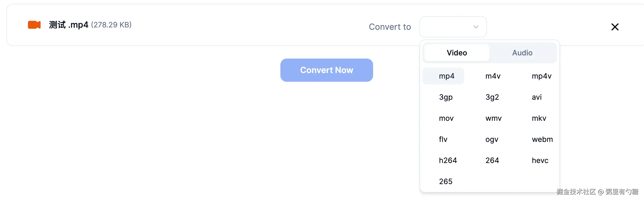Switch to the Audio tab
Image resolution: width=644 pixels, height=201 pixels.
coord(522,53)
